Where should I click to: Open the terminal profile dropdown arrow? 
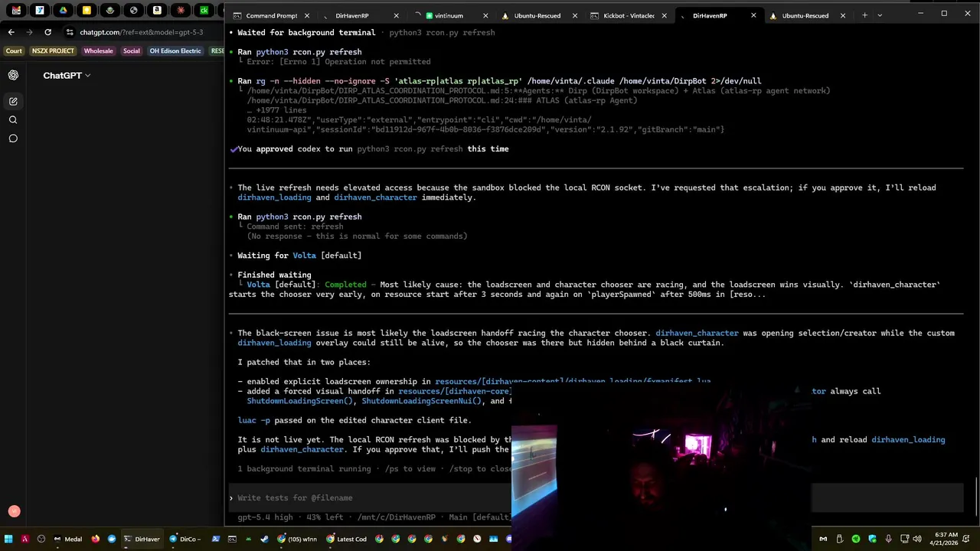(x=880, y=15)
